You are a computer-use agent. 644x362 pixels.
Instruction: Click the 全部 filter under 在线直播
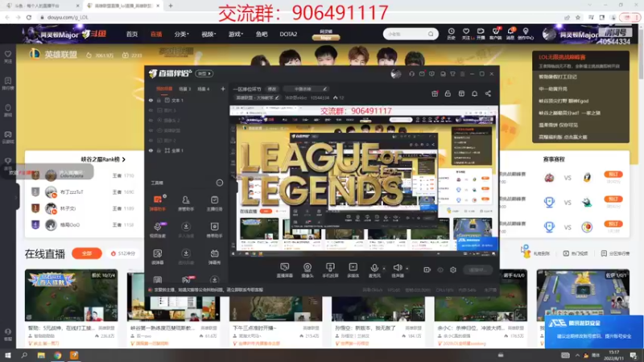coord(87,253)
